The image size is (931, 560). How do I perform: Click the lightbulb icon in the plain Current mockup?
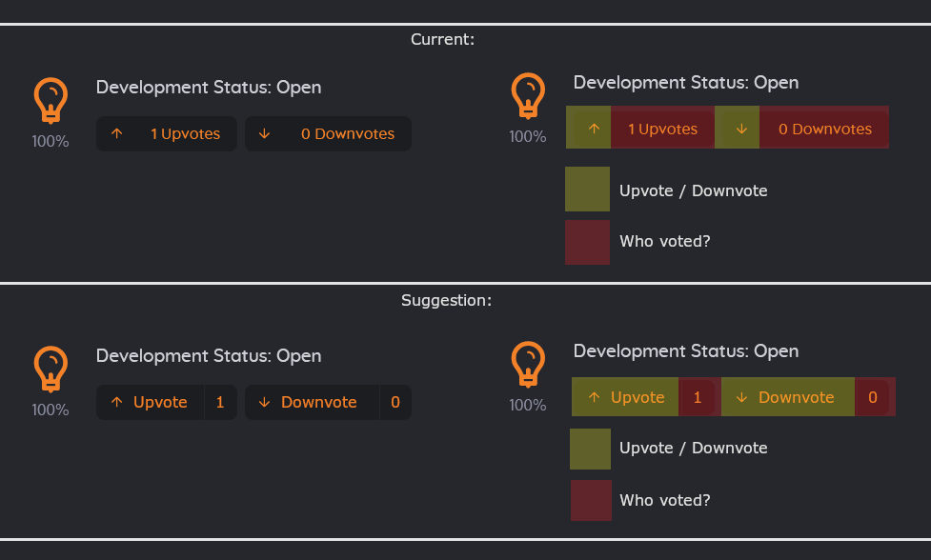pyautogui.click(x=51, y=100)
